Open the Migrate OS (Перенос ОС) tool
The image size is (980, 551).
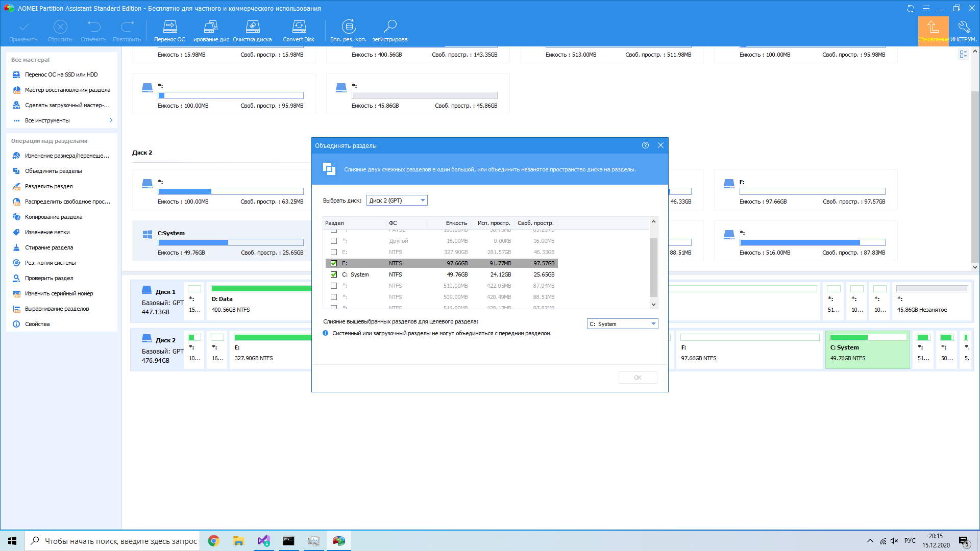170,31
